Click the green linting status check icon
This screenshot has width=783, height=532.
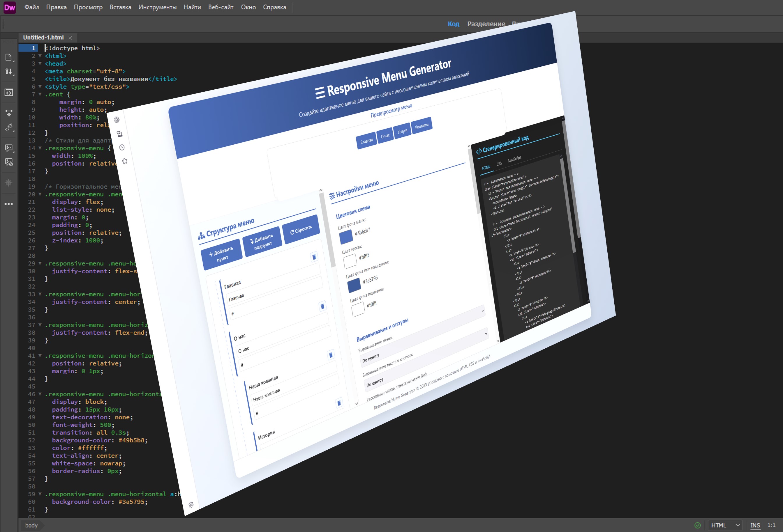[697, 525]
